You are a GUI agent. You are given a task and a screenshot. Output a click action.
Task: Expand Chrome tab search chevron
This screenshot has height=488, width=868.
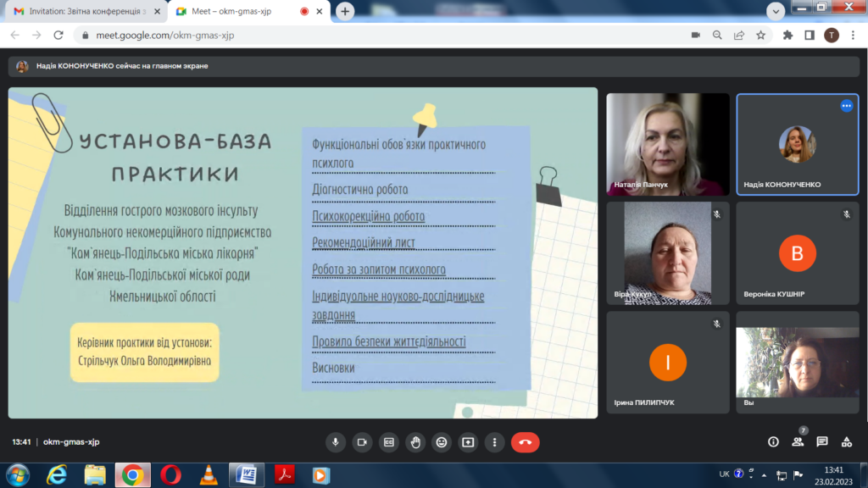coord(776,12)
